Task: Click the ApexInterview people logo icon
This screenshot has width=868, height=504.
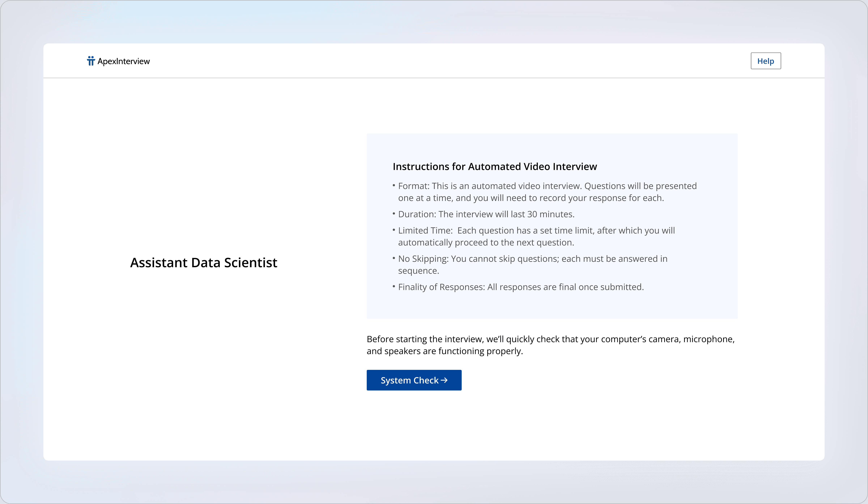Action: 91,61
